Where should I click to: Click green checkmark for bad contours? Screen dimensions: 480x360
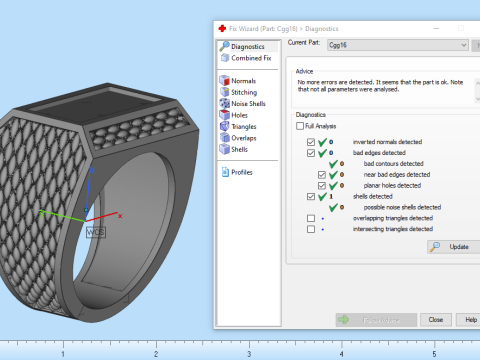coord(333,164)
